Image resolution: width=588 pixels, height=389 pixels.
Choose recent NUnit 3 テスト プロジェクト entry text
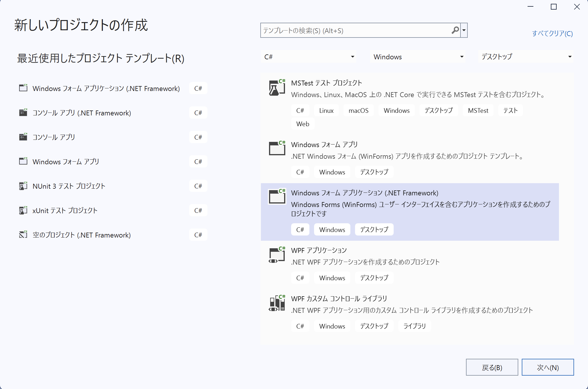69,186
